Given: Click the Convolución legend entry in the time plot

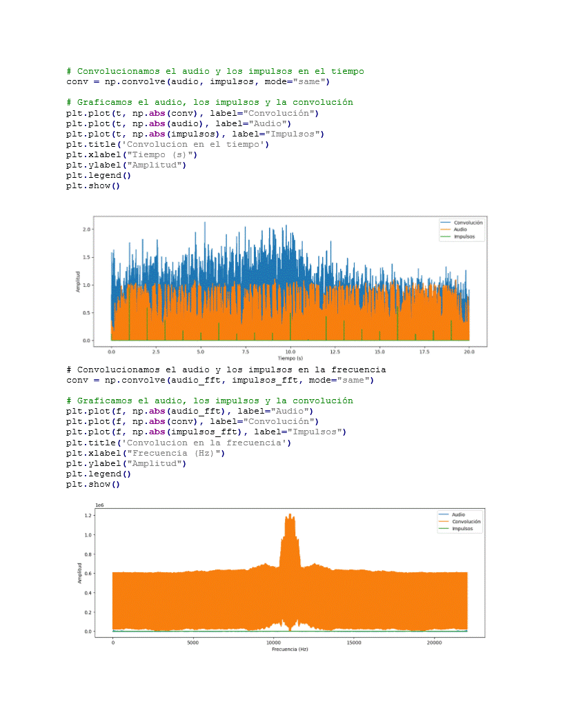Looking at the screenshot, I should [x=468, y=223].
